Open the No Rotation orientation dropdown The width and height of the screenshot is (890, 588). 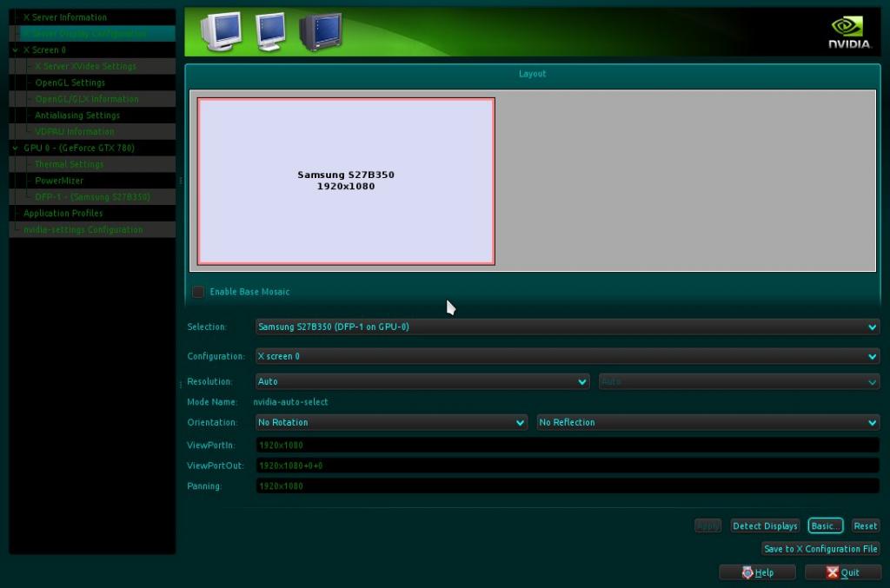tap(391, 423)
